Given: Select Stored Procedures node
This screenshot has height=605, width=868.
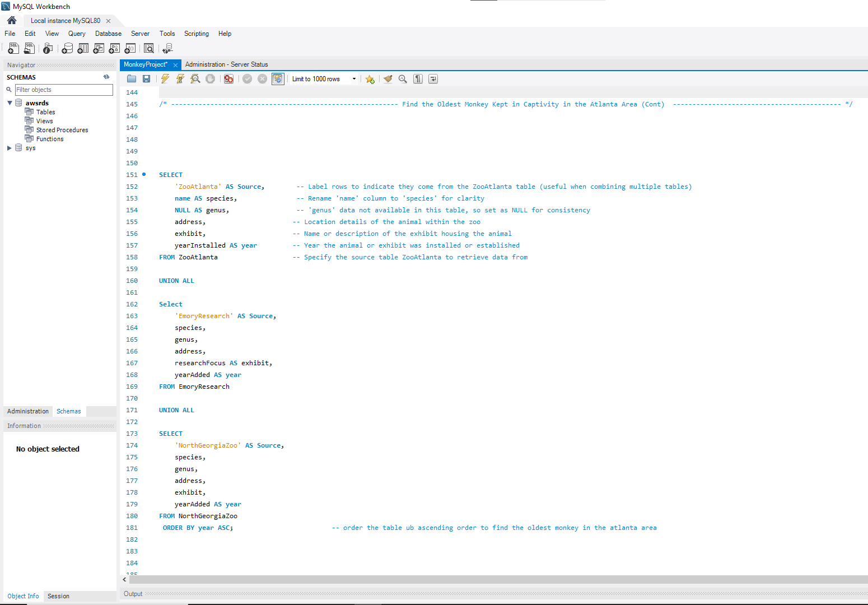Looking at the screenshot, I should click(x=62, y=130).
